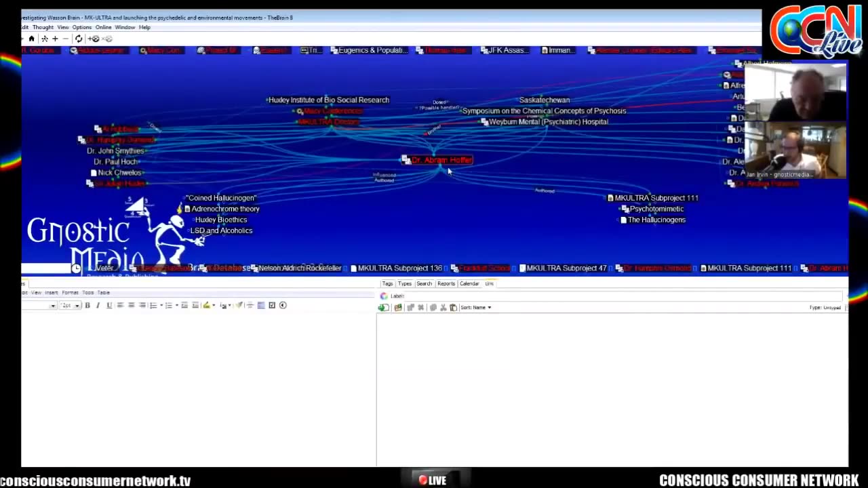Open the View menu in main menu bar
The width and height of the screenshot is (868, 488).
click(x=63, y=27)
